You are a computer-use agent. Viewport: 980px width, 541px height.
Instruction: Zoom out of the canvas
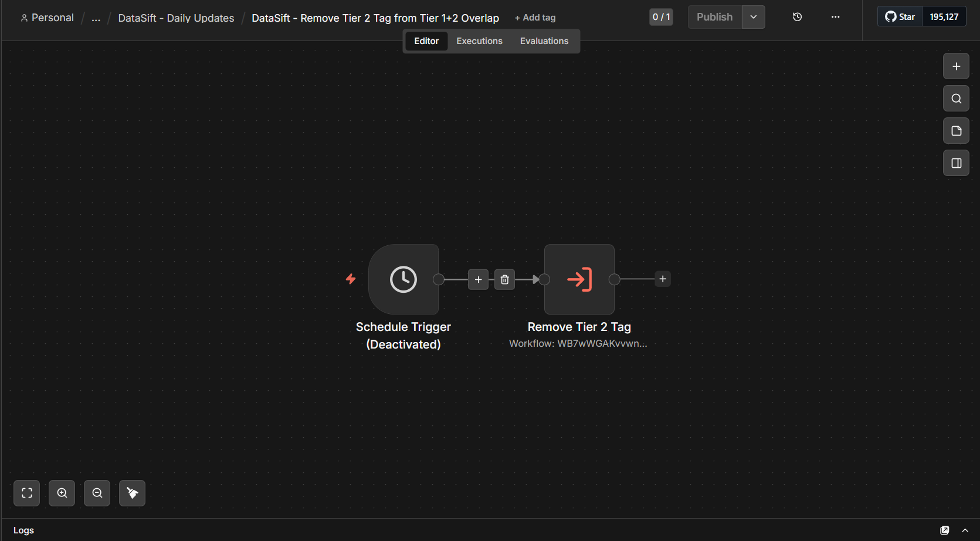click(97, 493)
